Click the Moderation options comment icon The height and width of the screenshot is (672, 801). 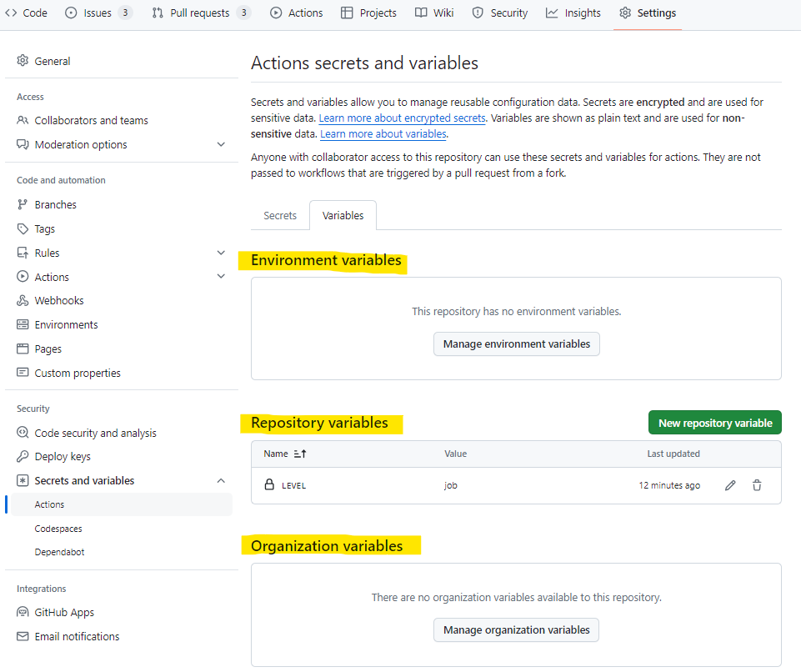pyautogui.click(x=23, y=144)
